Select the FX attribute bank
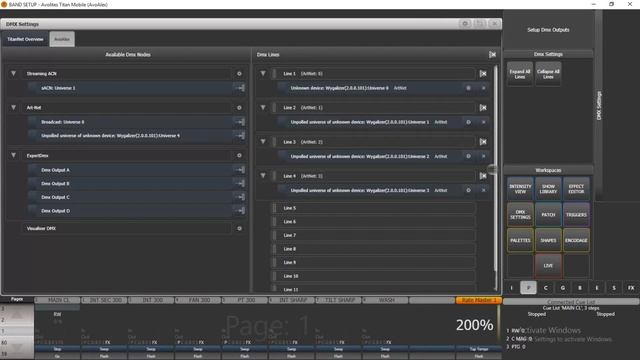The image size is (640, 360). (x=631, y=288)
